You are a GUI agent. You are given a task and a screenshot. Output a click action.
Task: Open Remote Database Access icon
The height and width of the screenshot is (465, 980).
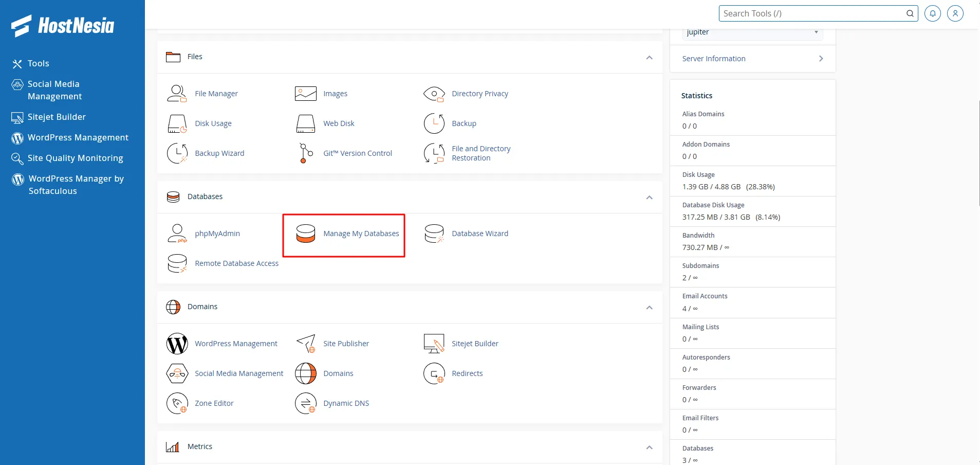[x=177, y=263]
